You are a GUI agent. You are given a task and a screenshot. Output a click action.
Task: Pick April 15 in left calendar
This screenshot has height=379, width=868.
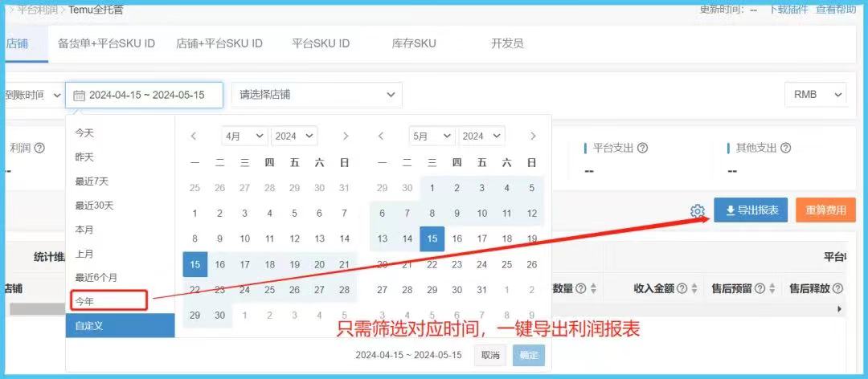[x=194, y=264]
